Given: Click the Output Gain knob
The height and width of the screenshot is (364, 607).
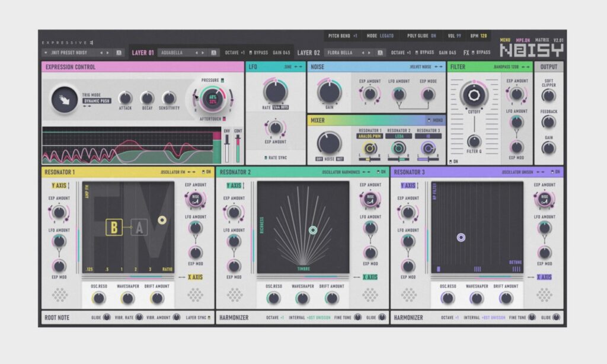Looking at the screenshot, I should pos(548,148).
